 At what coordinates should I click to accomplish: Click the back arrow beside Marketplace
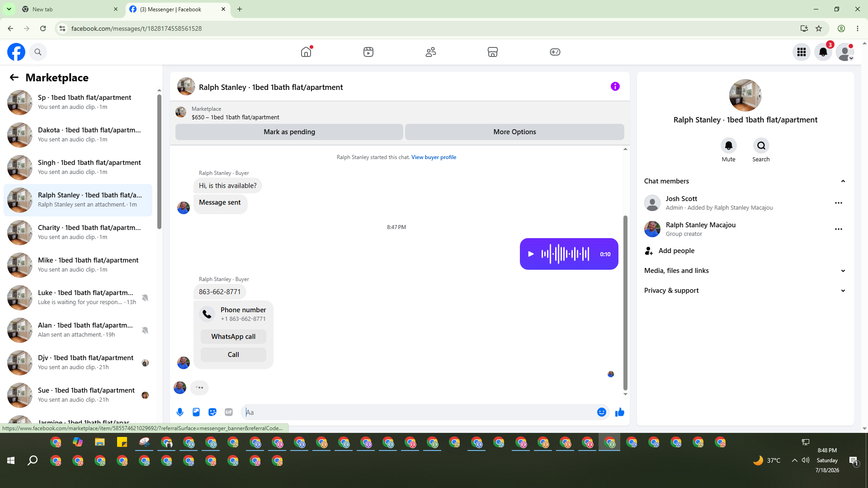pyautogui.click(x=14, y=78)
